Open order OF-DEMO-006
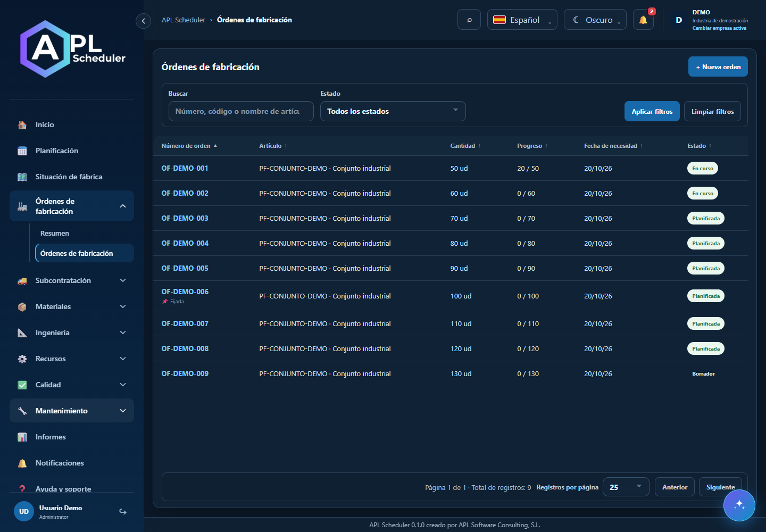Image resolution: width=766 pixels, height=532 pixels. 185,292
